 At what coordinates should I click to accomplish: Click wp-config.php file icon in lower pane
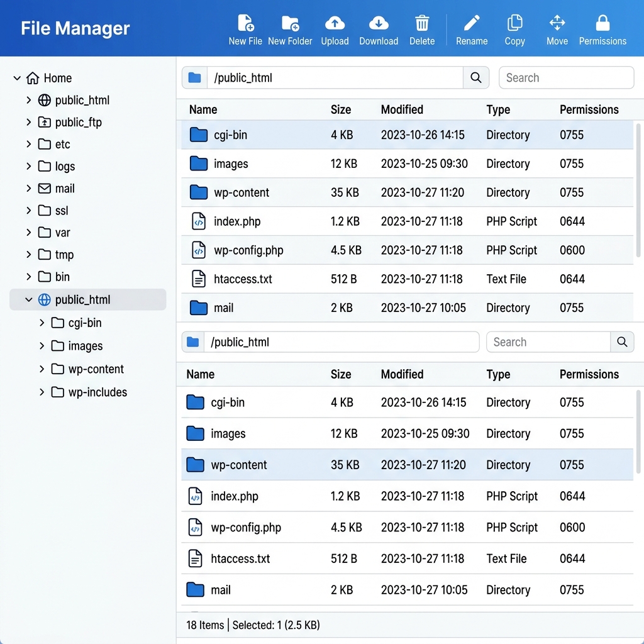pos(195,528)
